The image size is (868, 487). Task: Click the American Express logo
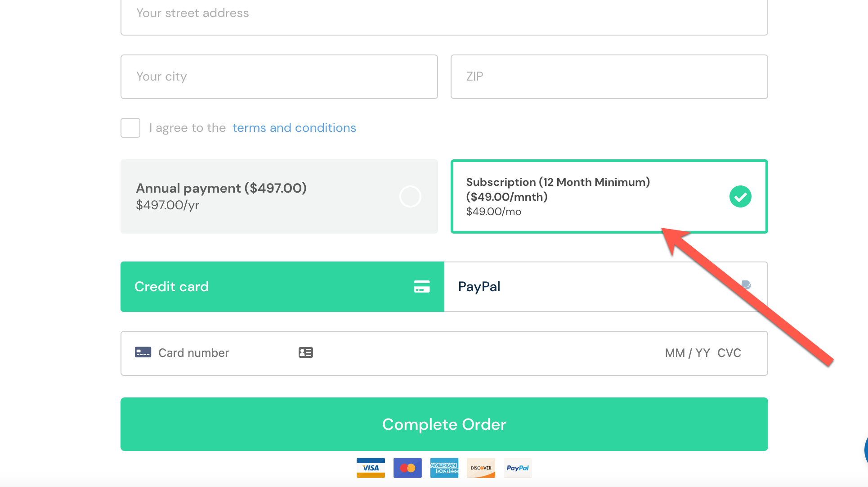click(444, 468)
